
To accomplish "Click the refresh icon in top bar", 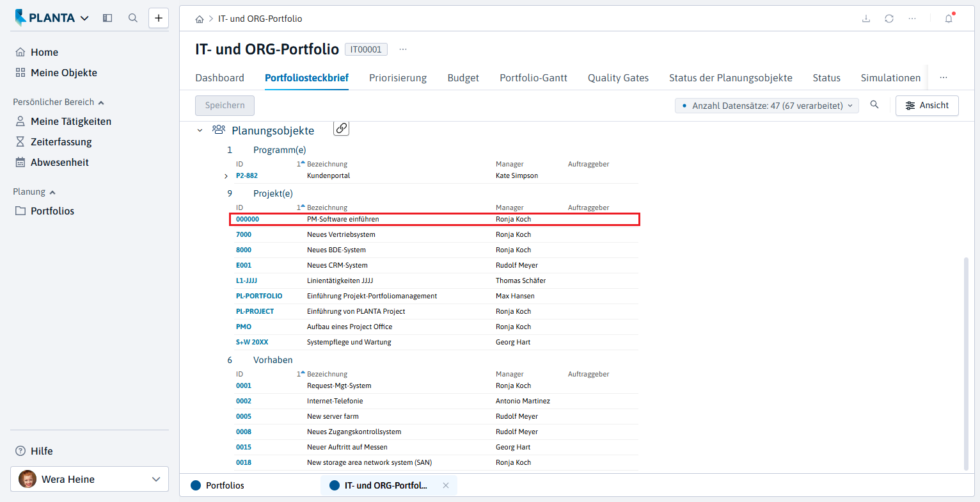I will [x=889, y=19].
